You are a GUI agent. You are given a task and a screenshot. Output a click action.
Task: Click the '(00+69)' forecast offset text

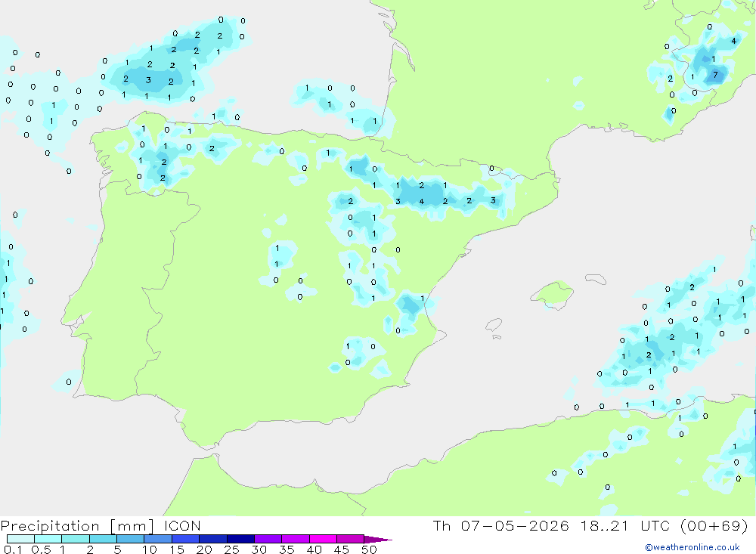714,525
